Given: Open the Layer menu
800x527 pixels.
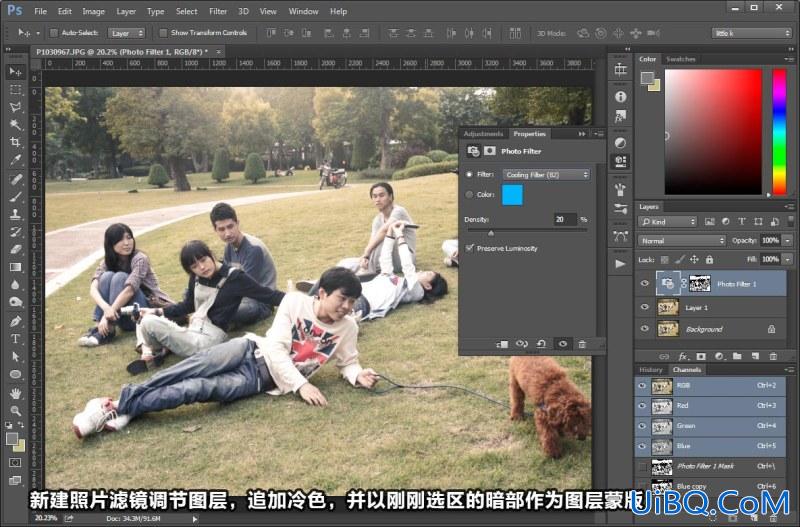Looking at the screenshot, I should click(x=126, y=11).
